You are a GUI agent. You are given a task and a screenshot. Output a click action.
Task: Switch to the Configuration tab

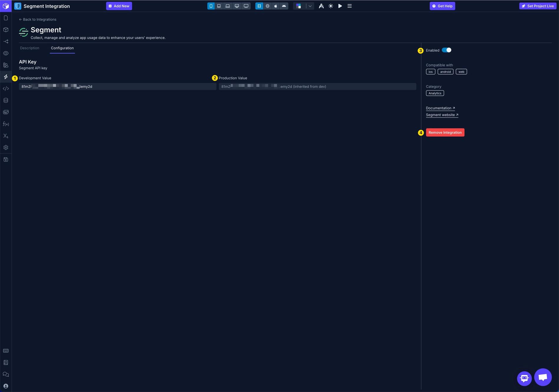coord(62,48)
